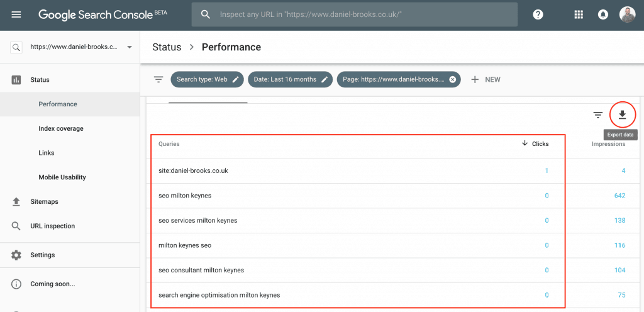This screenshot has width=644, height=312.
Task: Open the Help question mark icon
Action: (538, 14)
